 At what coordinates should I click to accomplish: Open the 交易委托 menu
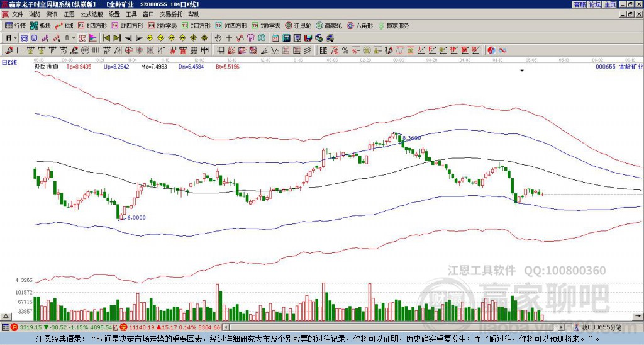(x=171, y=14)
